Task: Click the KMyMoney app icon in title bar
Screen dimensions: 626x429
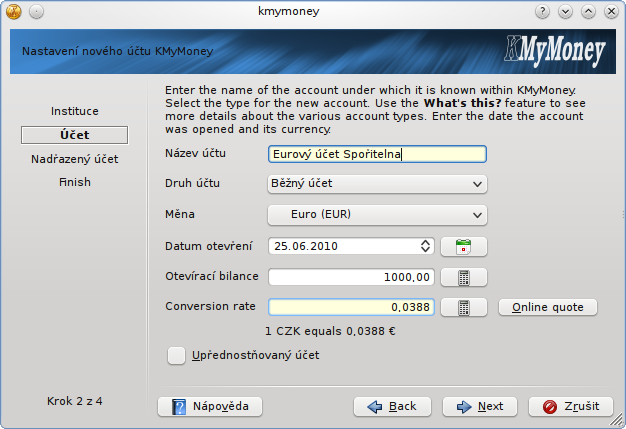Action: [x=14, y=12]
